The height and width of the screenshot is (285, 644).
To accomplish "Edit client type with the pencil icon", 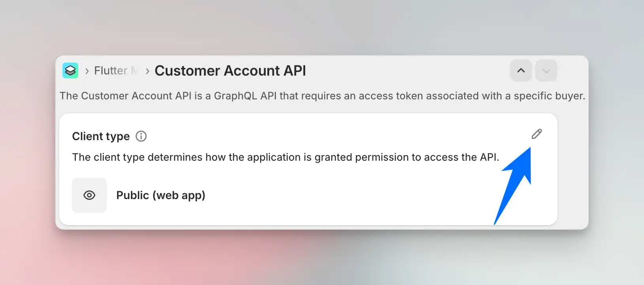I will pos(536,134).
